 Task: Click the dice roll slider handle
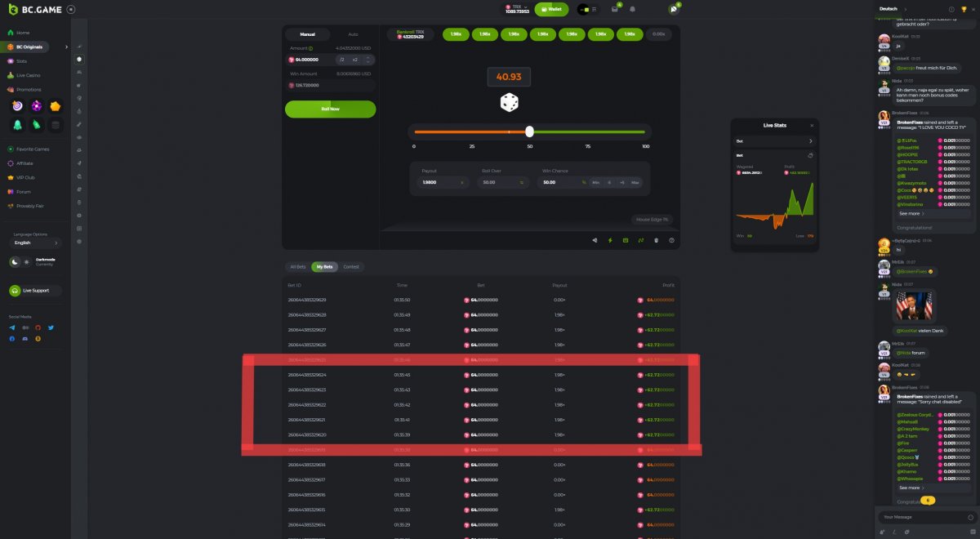(529, 131)
